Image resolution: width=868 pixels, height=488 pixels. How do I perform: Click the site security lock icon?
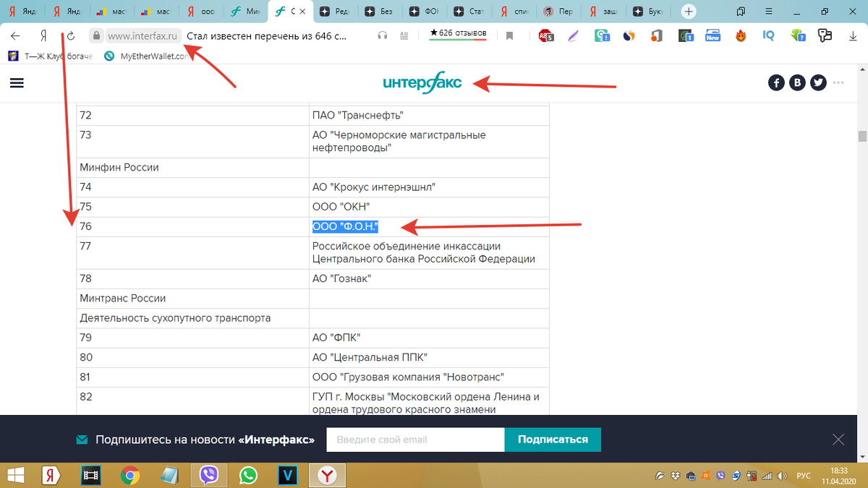95,35
